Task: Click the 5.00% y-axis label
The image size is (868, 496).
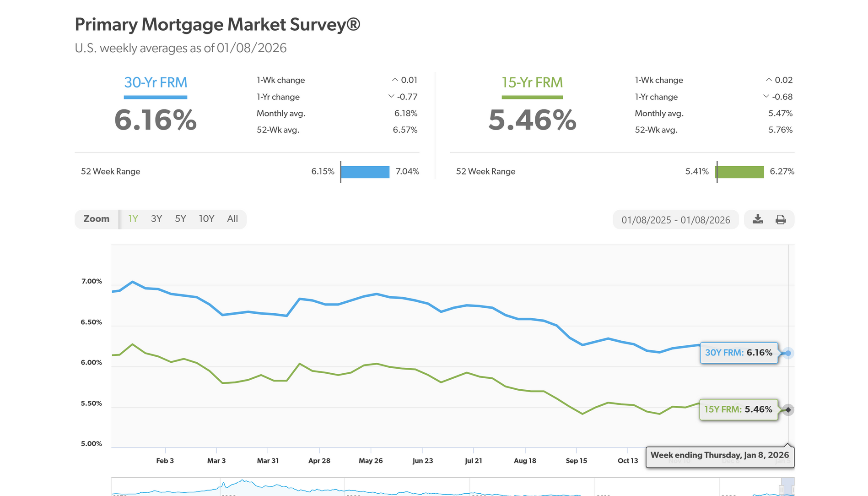Action: coord(92,443)
